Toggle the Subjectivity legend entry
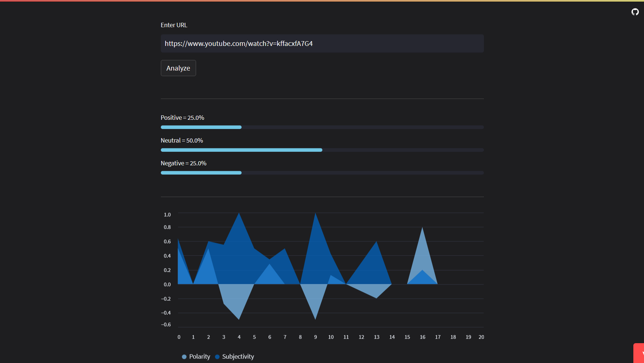 (235, 356)
